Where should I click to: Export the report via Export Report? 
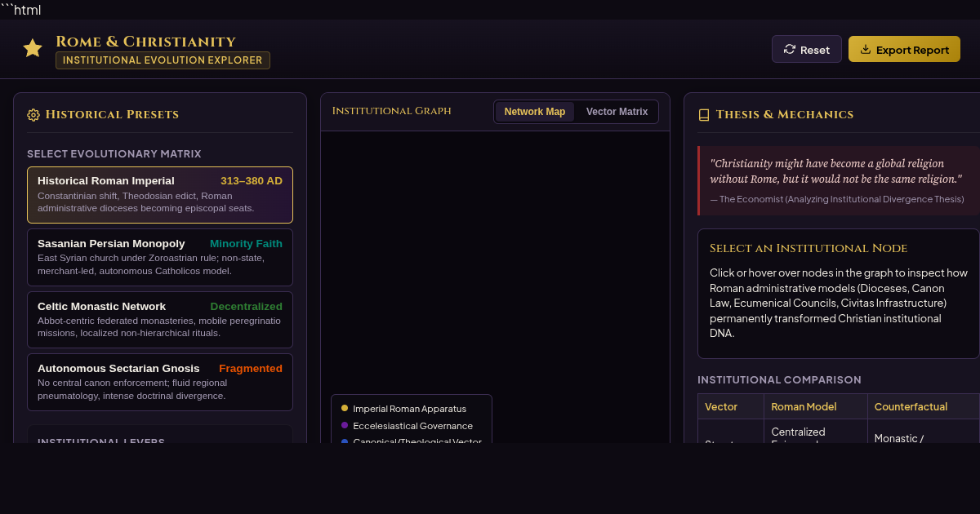[904, 50]
